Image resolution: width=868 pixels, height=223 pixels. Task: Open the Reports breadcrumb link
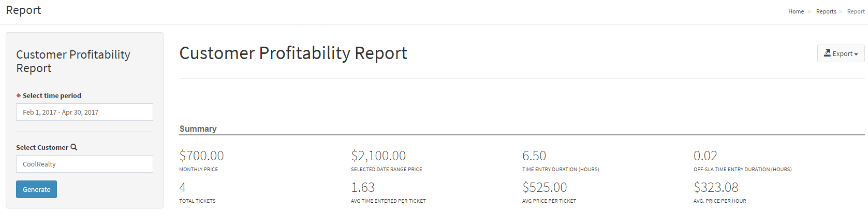pyautogui.click(x=826, y=11)
